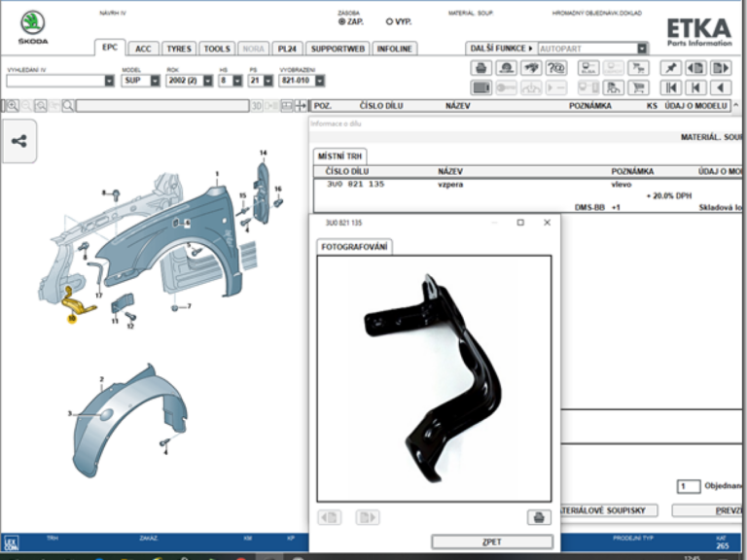Print the part photo from popup
The width and height of the screenshot is (747, 560).
539,517
